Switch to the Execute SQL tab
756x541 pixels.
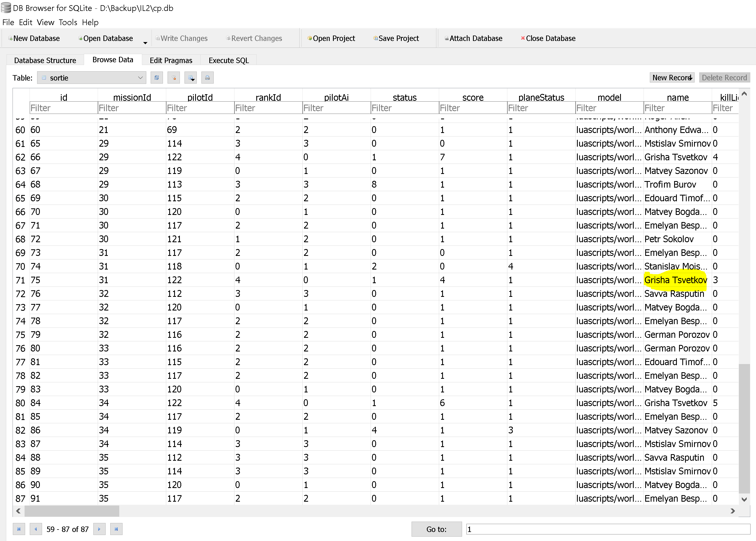click(228, 60)
